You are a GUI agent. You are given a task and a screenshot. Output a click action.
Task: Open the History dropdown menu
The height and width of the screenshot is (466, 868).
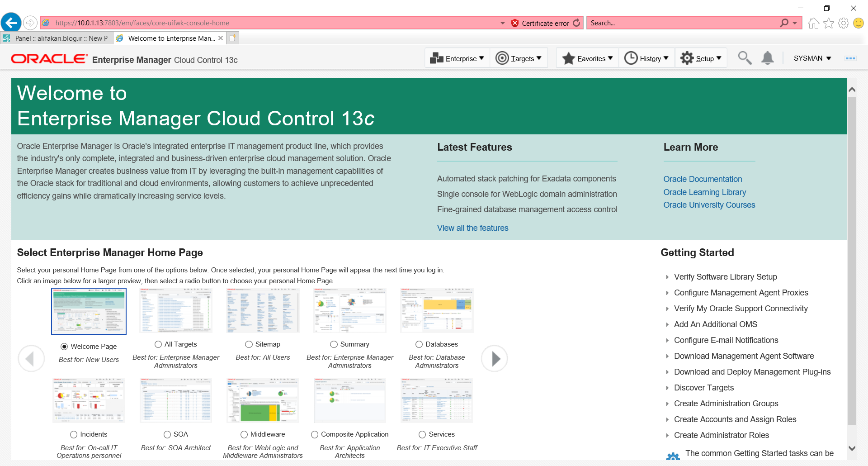pos(647,58)
